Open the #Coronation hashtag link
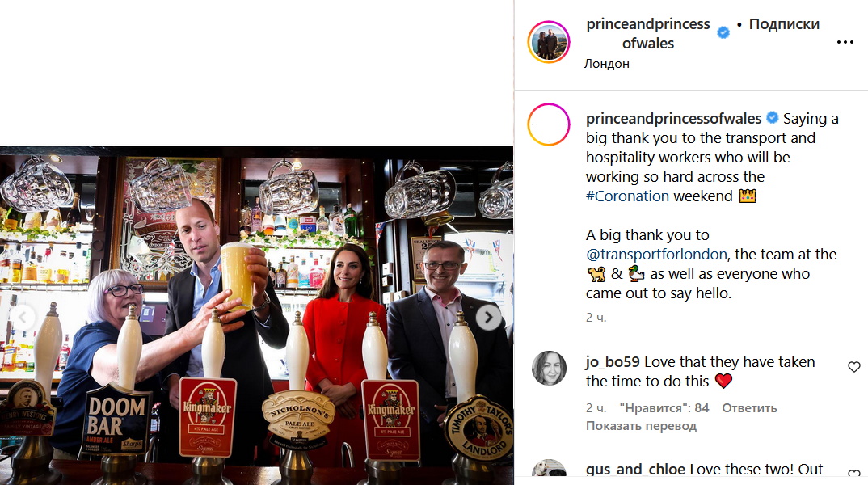This screenshot has height=485, width=868. (x=627, y=196)
